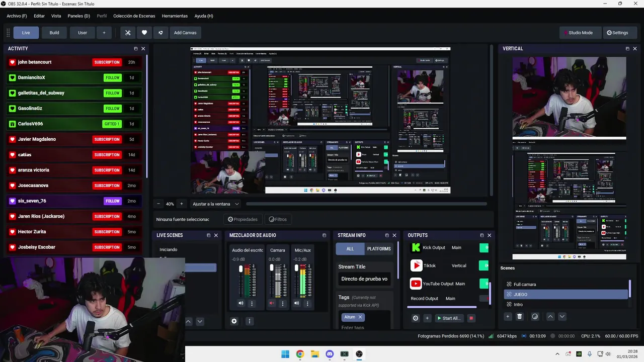Float the Live Scenes panel
The height and width of the screenshot is (362, 644).
(x=208, y=235)
